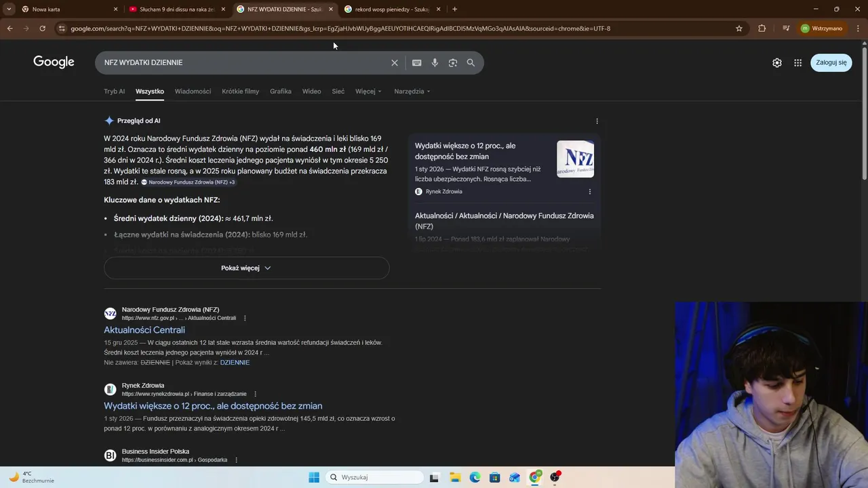
Task: Click the Windows taskbar search box
Action: [x=374, y=477]
